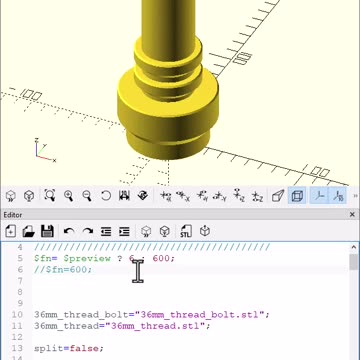Switch to the +x axis view
Image resolution: width=360 pixels, height=360 pixels.
(165, 196)
